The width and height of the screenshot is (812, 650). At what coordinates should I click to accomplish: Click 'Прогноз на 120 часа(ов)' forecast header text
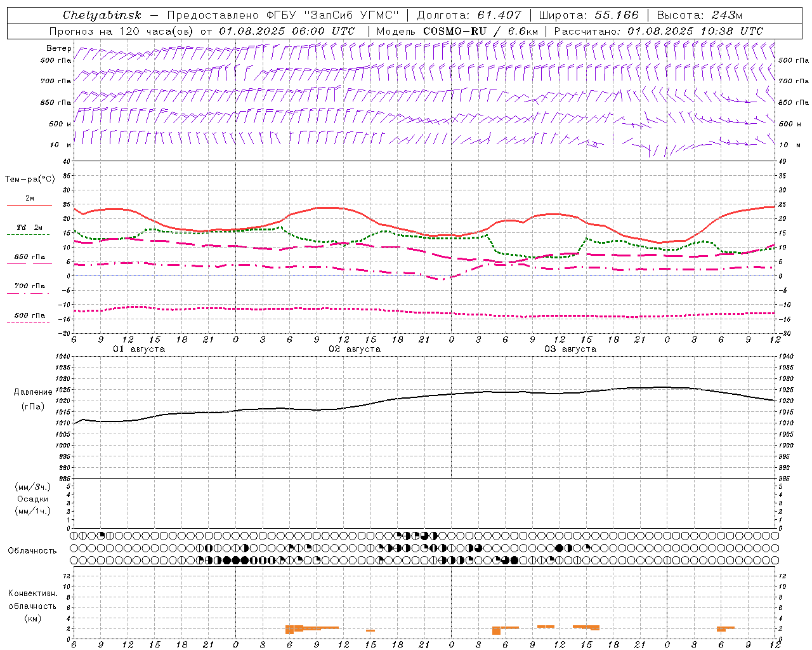pyautogui.click(x=122, y=31)
